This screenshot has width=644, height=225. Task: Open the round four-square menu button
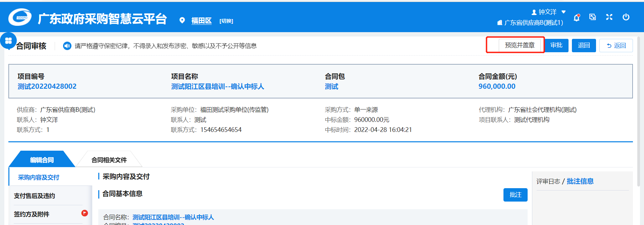[8, 41]
